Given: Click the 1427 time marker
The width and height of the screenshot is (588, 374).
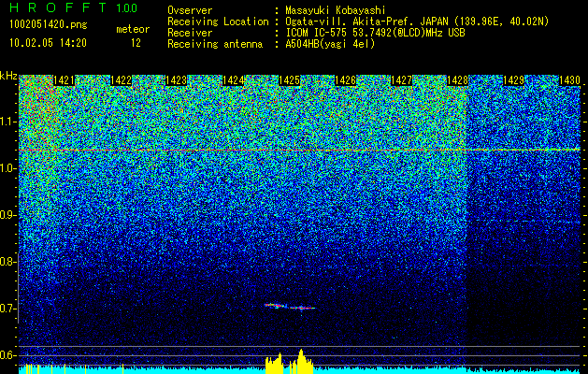Looking at the screenshot, I should (x=401, y=80).
